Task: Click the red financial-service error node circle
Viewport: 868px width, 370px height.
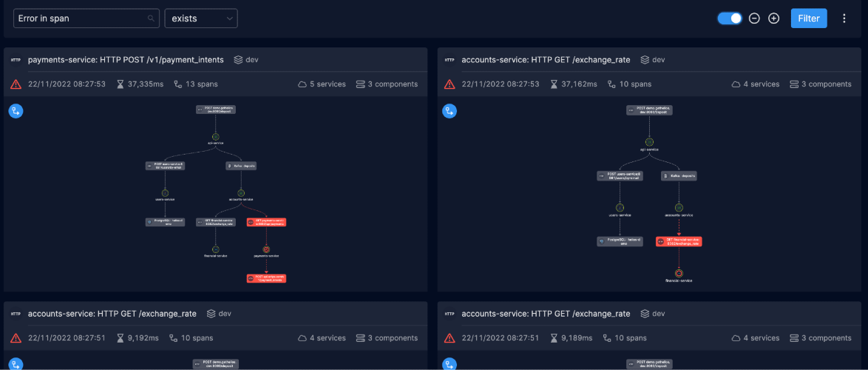Action: click(x=679, y=273)
